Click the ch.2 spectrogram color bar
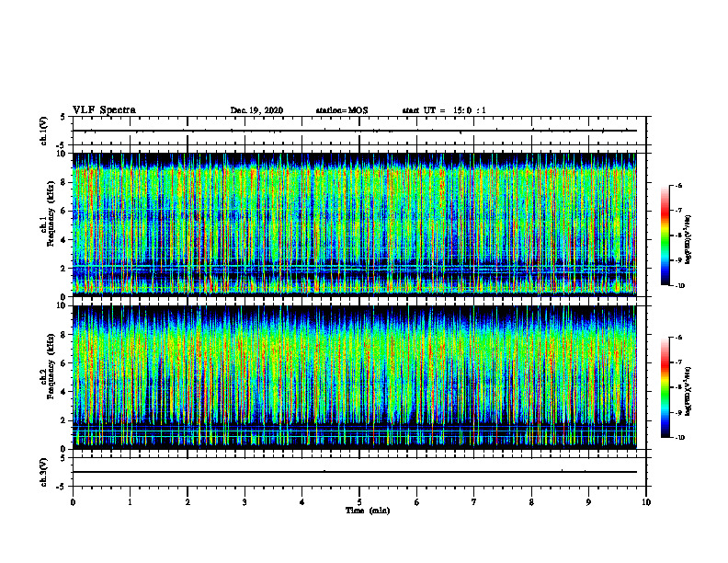Viewport: 728px width, 563px height. [665, 387]
